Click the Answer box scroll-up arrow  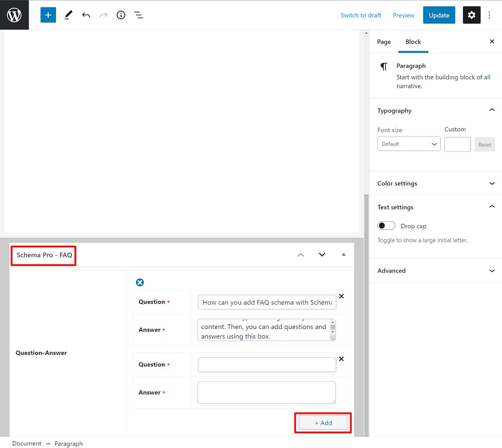tap(333, 322)
